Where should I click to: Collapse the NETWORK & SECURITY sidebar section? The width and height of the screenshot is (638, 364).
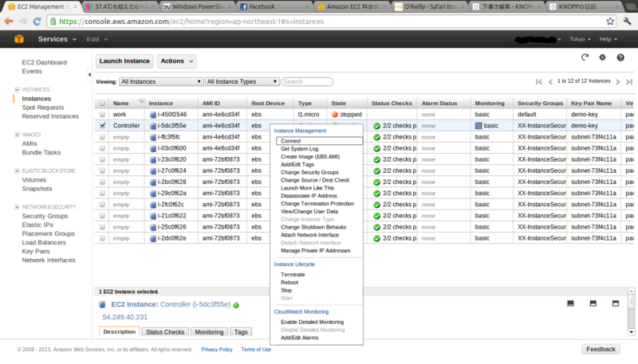tap(17, 207)
